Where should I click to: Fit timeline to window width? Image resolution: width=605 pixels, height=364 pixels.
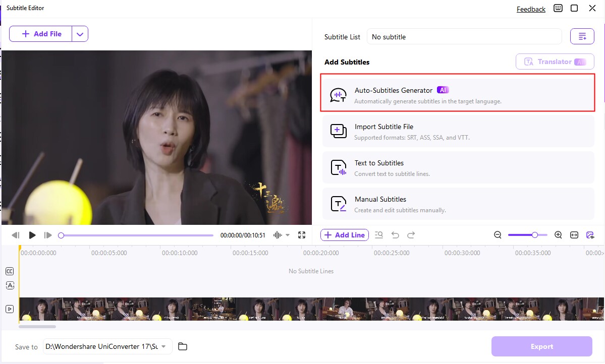point(574,235)
